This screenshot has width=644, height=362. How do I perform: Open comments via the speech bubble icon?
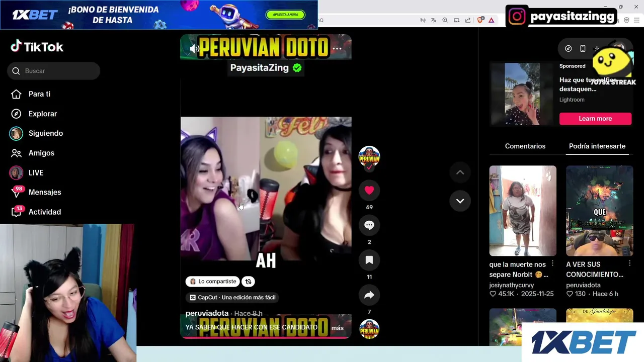tap(369, 225)
